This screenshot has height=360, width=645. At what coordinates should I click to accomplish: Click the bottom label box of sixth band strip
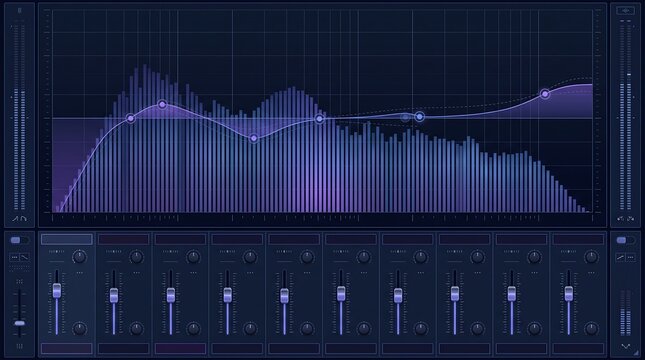pos(351,348)
